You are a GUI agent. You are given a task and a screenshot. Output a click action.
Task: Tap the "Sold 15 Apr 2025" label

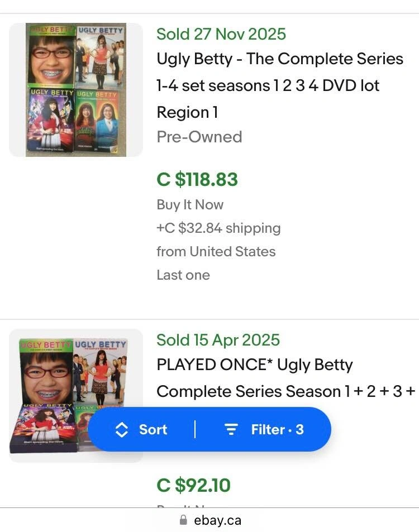pos(218,340)
